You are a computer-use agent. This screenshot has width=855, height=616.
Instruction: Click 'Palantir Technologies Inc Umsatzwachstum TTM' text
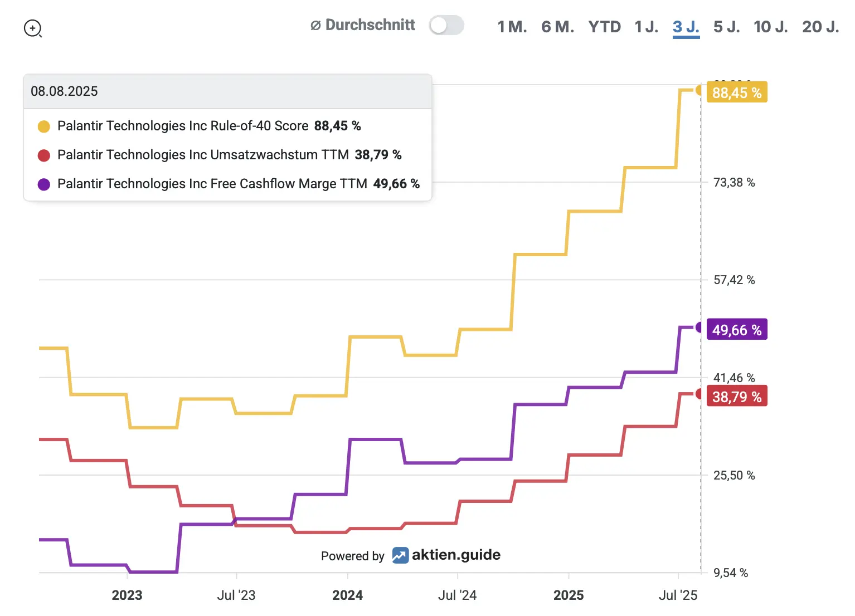(x=203, y=155)
